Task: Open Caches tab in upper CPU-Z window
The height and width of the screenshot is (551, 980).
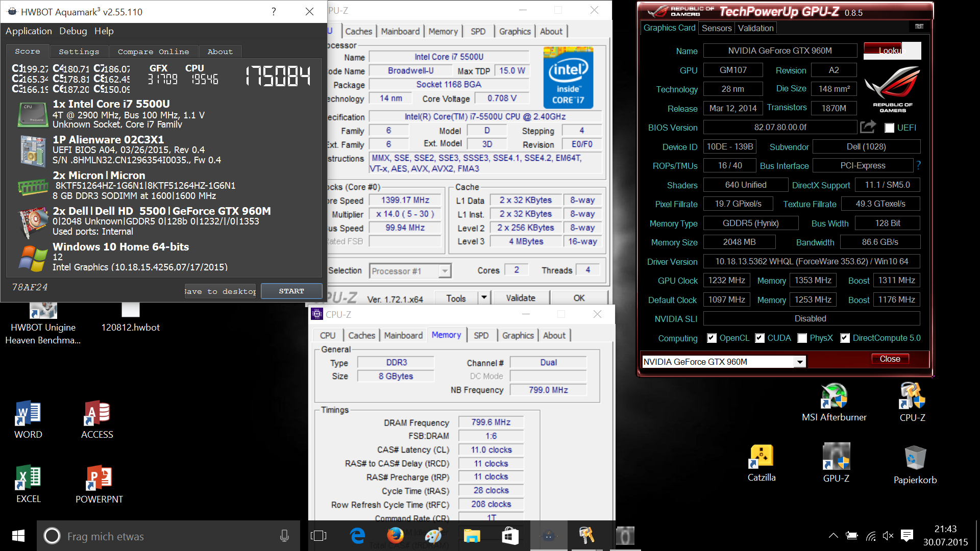Action: point(359,31)
